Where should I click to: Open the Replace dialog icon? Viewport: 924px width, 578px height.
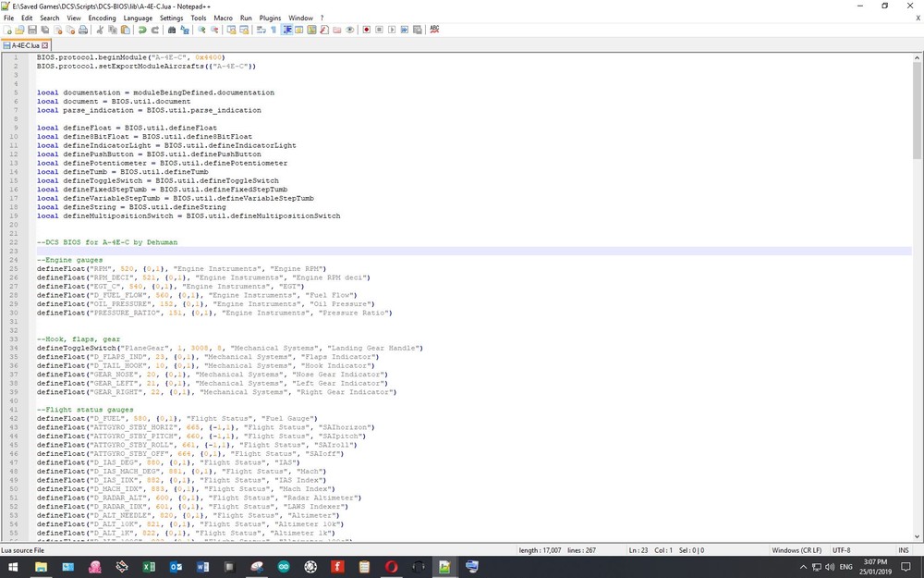pos(185,30)
